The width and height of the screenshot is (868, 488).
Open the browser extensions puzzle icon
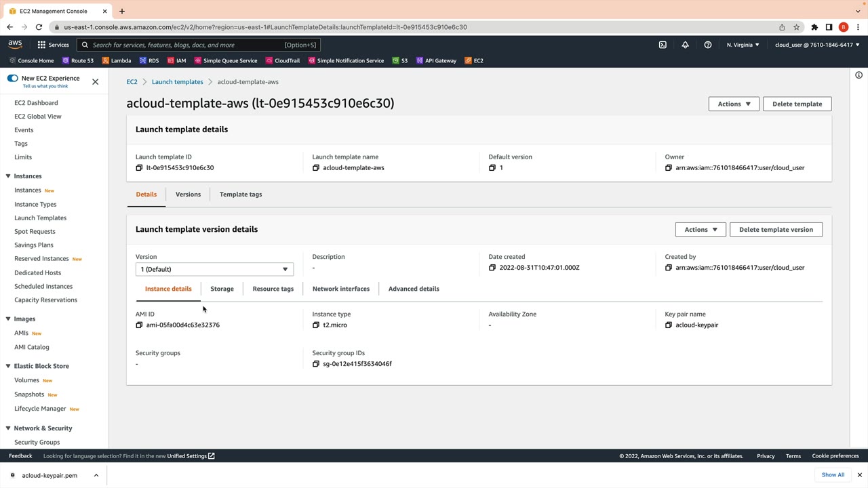pos(814,27)
